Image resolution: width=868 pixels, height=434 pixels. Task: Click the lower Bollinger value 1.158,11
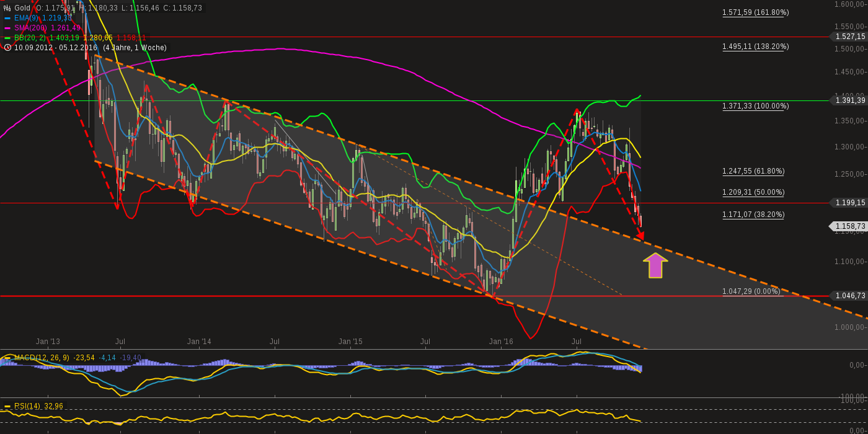tap(131, 38)
